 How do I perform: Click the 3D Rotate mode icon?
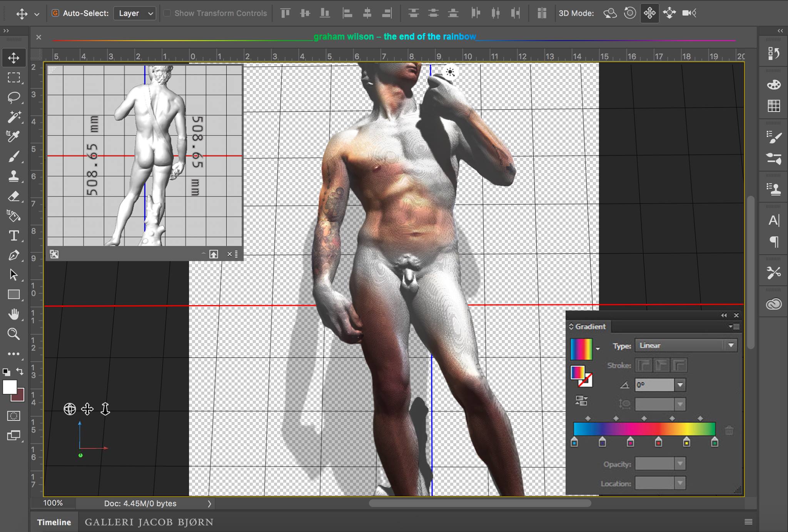(x=610, y=13)
